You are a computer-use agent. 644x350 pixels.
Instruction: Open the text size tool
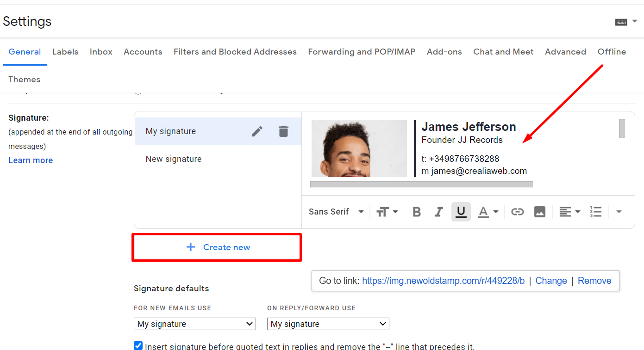tap(387, 212)
